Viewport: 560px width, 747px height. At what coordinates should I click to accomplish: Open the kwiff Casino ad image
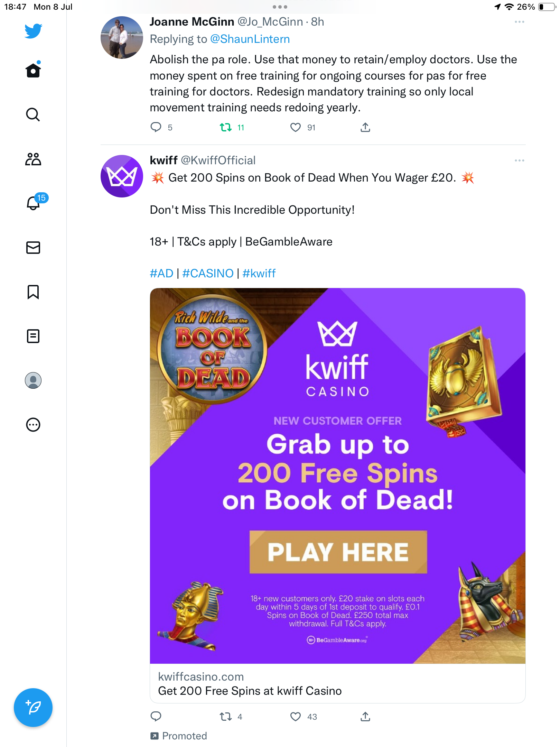[x=337, y=476]
